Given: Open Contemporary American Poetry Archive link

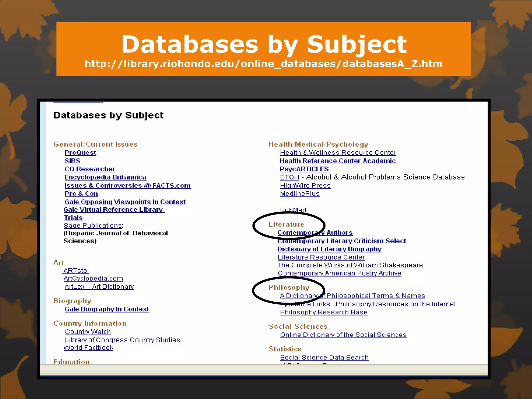Looking at the screenshot, I should coord(340,273).
